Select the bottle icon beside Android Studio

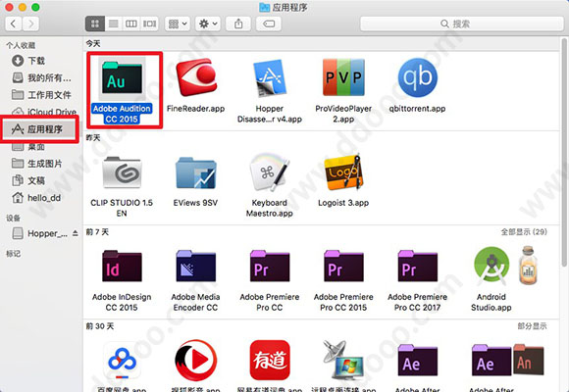click(x=529, y=266)
